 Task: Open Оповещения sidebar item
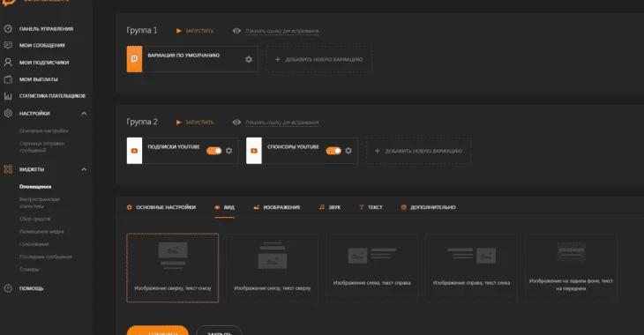click(x=35, y=186)
